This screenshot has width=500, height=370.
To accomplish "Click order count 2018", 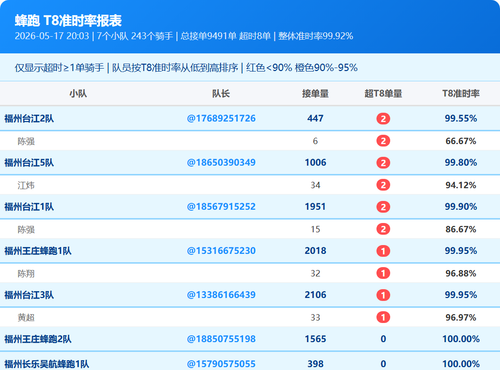I will (x=315, y=251).
